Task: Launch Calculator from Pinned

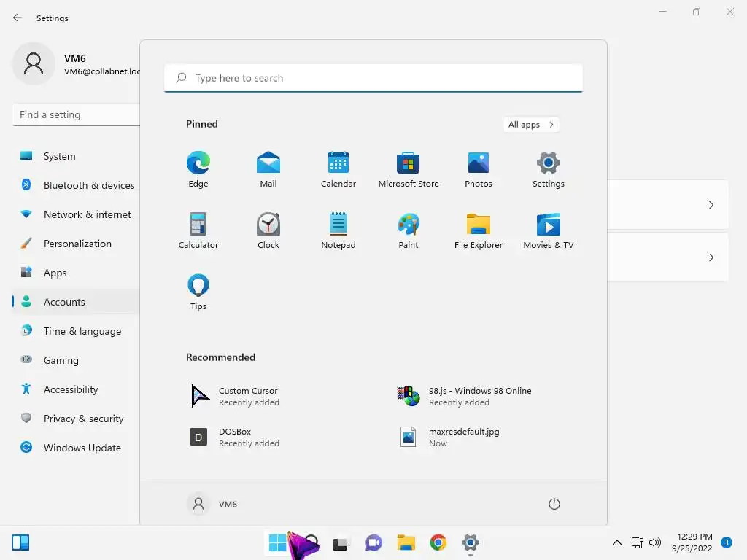Action: click(198, 231)
